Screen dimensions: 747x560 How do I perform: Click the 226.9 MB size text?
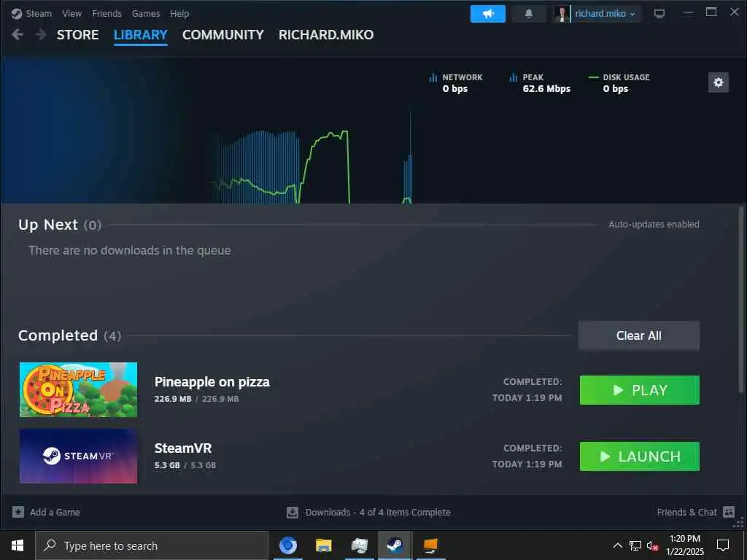click(173, 399)
